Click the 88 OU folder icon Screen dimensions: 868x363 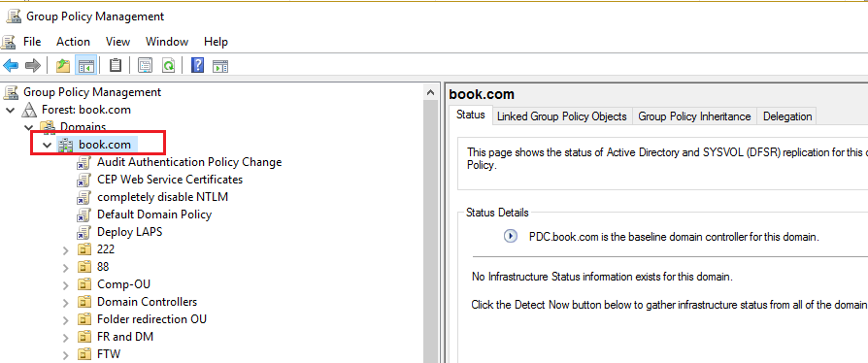tap(84, 267)
